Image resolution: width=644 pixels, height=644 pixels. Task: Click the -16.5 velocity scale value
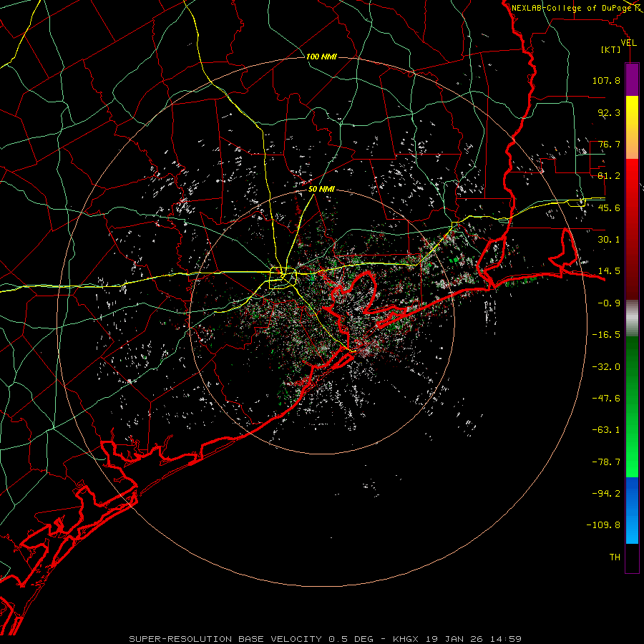pos(606,335)
